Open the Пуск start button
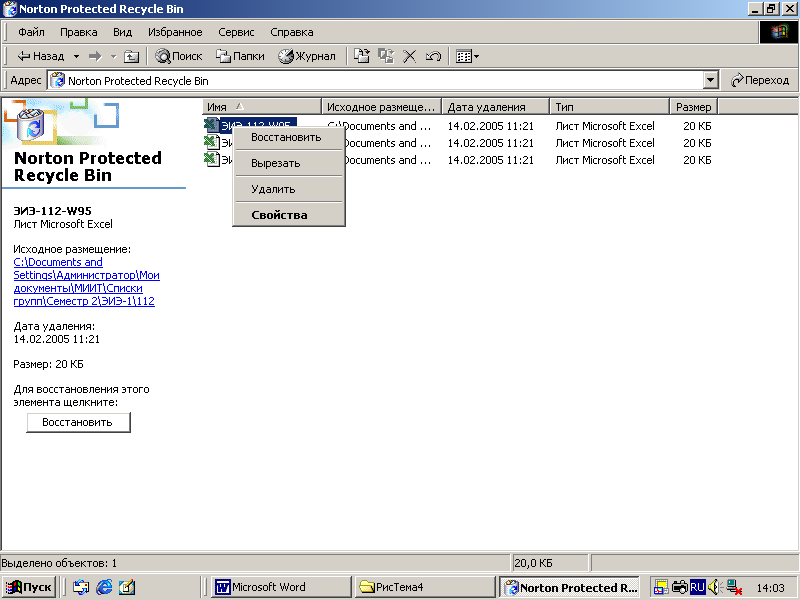This screenshot has width=800, height=600. coord(29,587)
